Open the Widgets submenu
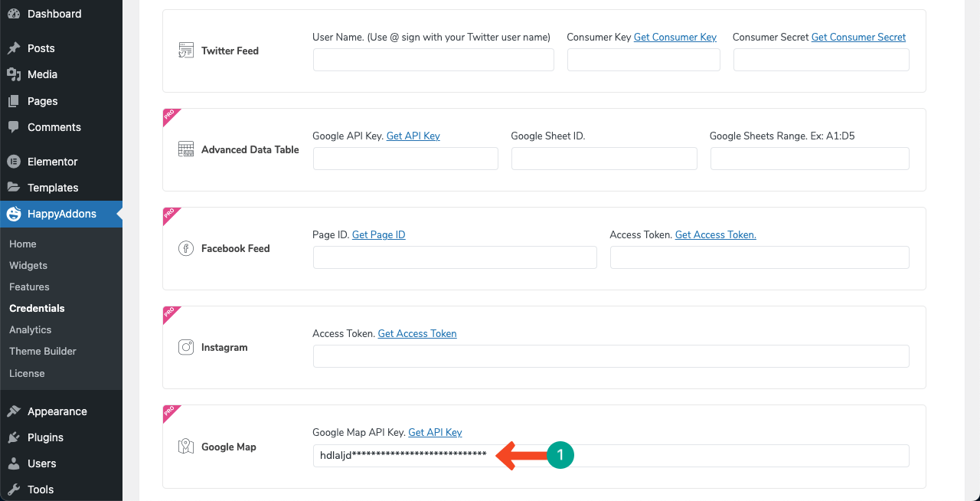Screen dimensions: 980x501 [x=28, y=265]
